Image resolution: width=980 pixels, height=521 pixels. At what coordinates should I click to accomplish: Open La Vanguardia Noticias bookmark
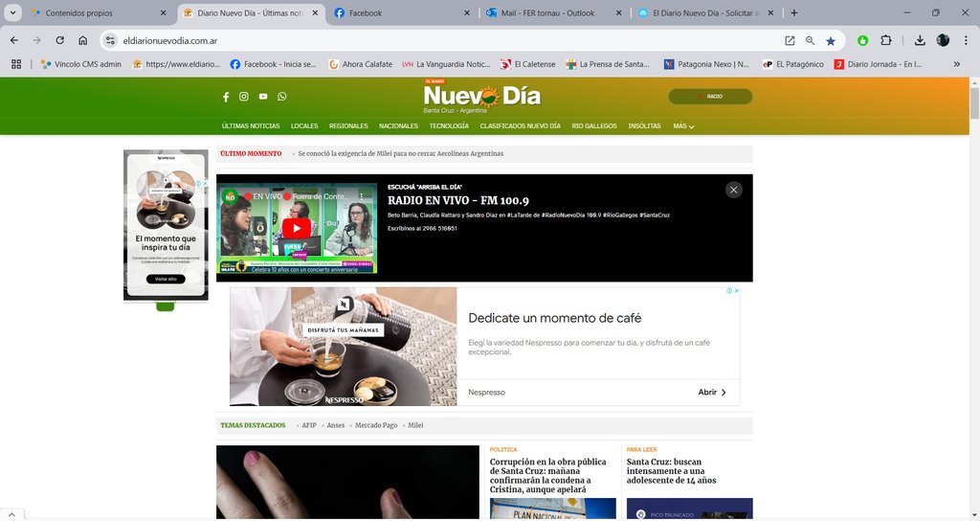coord(446,64)
